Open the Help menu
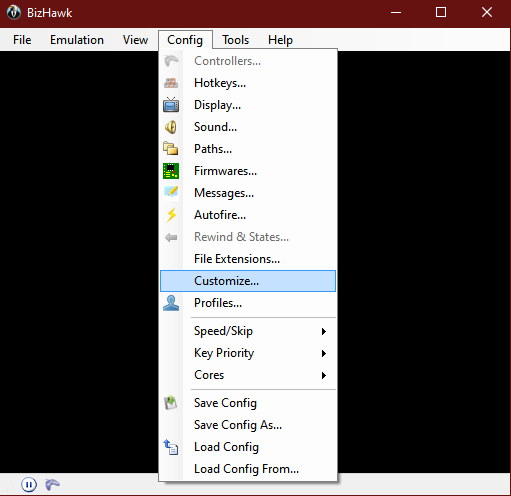The image size is (511, 496). pos(280,40)
